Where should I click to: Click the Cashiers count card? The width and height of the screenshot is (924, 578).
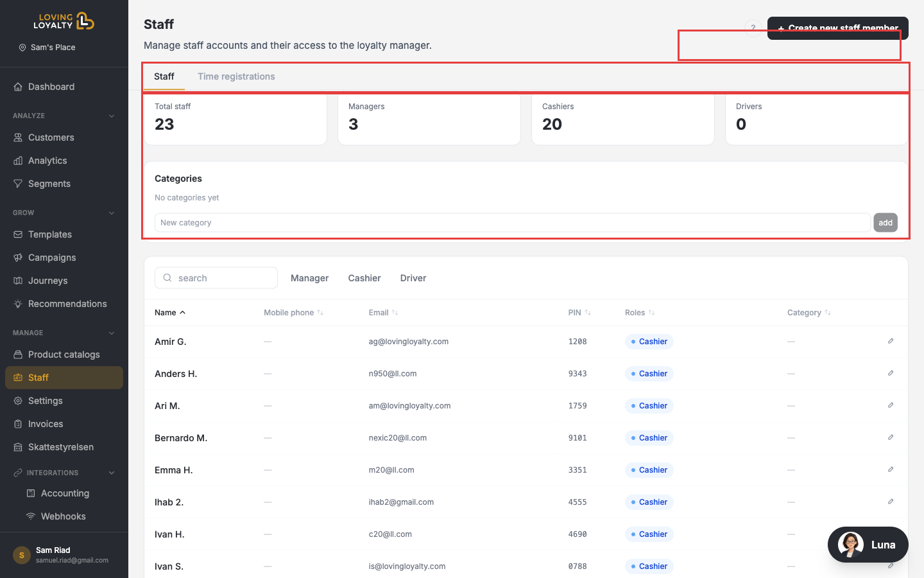coord(623,119)
